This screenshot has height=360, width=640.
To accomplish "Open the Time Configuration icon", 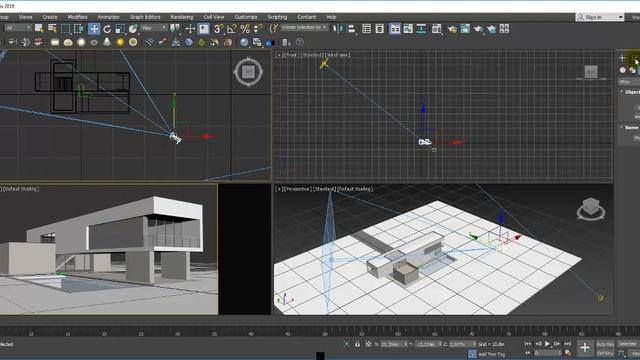I will (x=568, y=353).
